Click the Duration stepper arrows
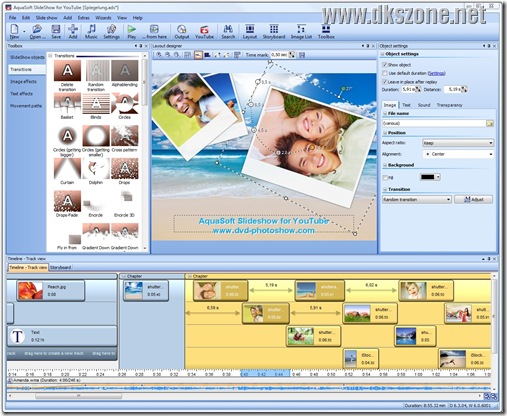Viewport: 507px width, 416px height. point(418,89)
